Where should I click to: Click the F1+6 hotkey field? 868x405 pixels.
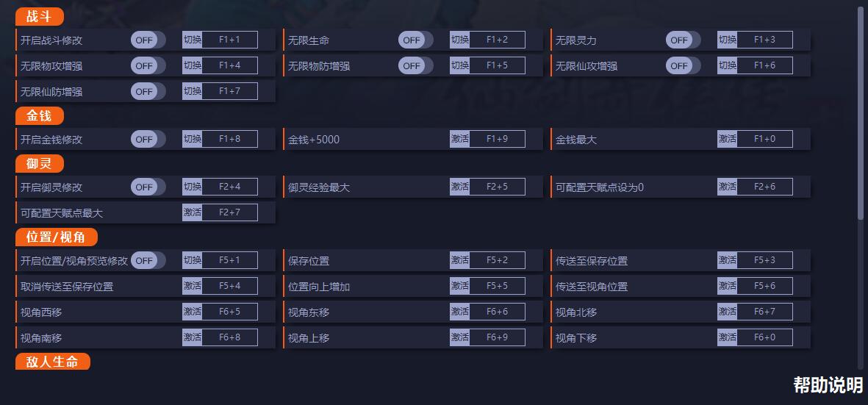tap(764, 65)
